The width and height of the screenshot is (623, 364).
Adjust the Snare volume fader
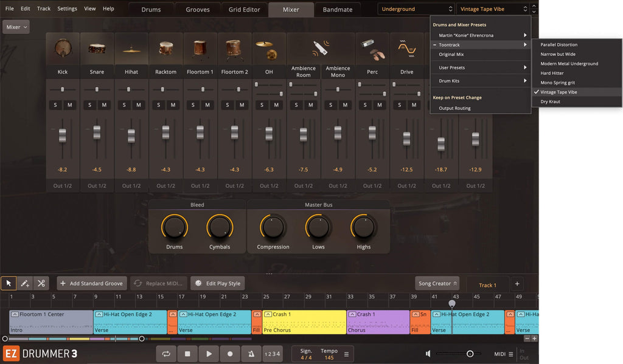point(97,132)
